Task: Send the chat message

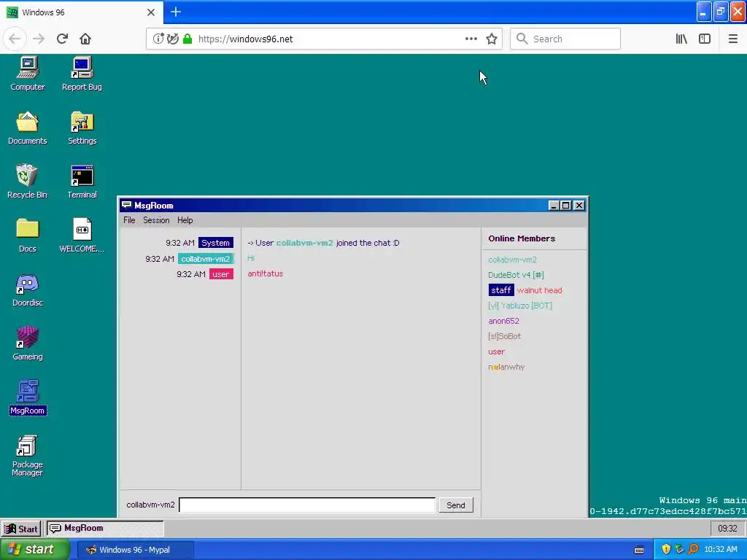Action: (x=455, y=505)
